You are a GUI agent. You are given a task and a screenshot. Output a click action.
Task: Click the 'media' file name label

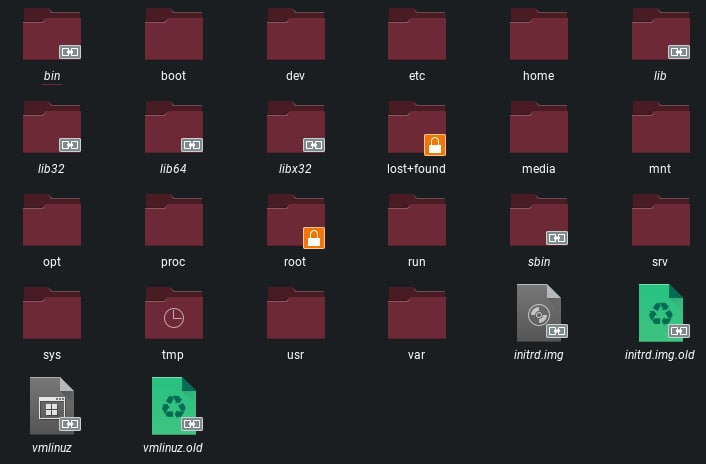(x=539, y=169)
